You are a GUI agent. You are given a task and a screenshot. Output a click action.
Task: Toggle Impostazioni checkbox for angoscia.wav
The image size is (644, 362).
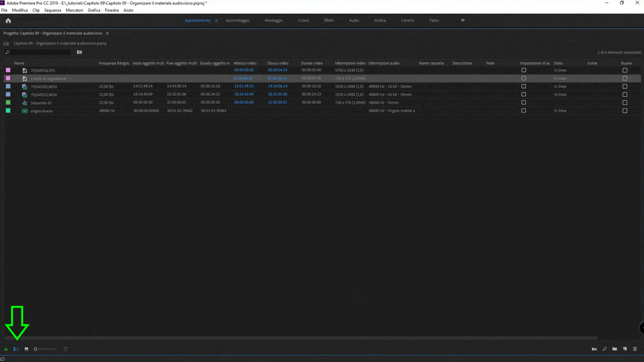point(524,111)
